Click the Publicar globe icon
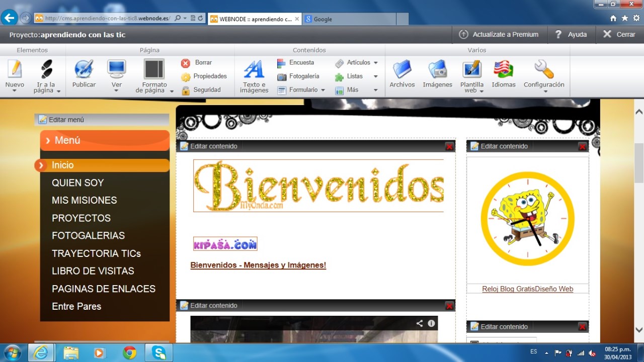Screen dimensions: 644x362 (x=84, y=69)
